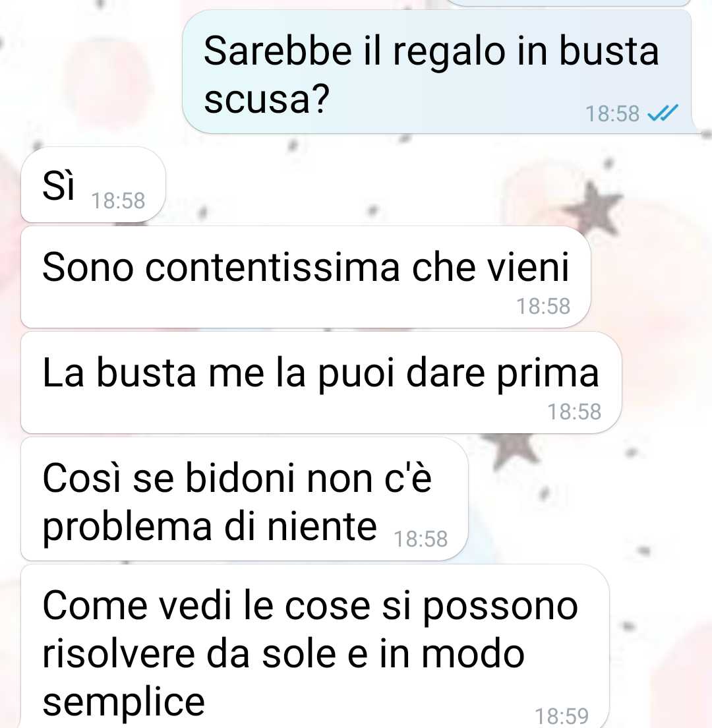Screen dimensions: 712x728
Task: Tap the 18:58 timestamp on the outgoing message
Action: click(x=612, y=113)
